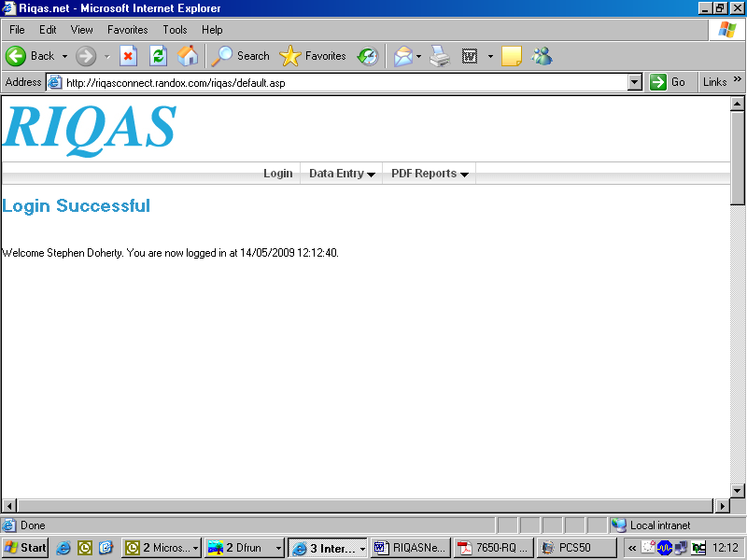Screen dimensions: 747x560
Task: Open the Help menu
Action: pos(212,30)
